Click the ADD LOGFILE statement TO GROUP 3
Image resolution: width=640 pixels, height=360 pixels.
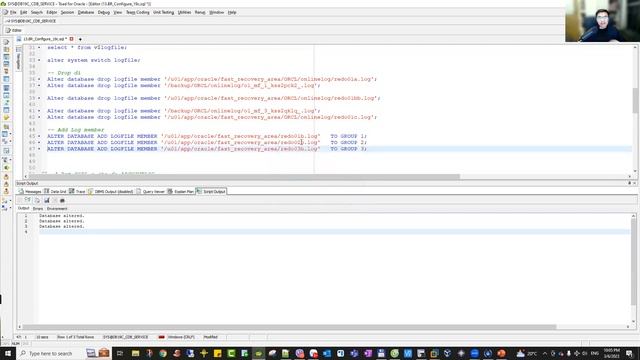[x=207, y=149]
